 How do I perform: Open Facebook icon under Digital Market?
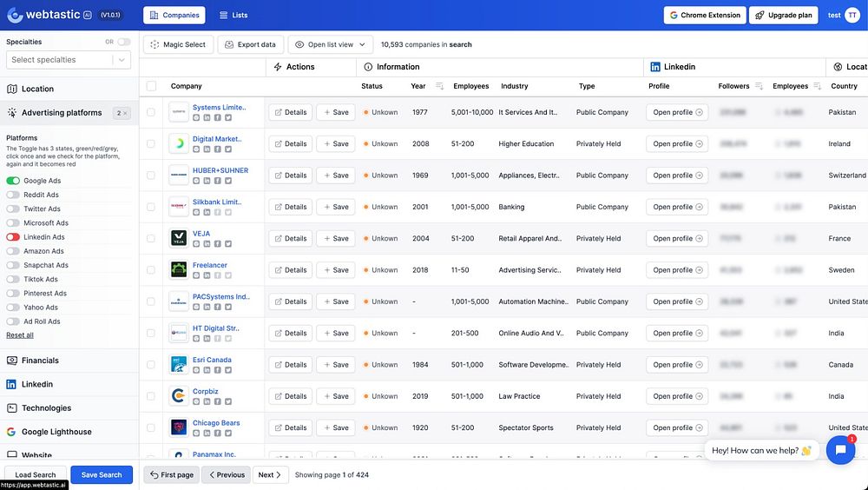[x=218, y=149]
